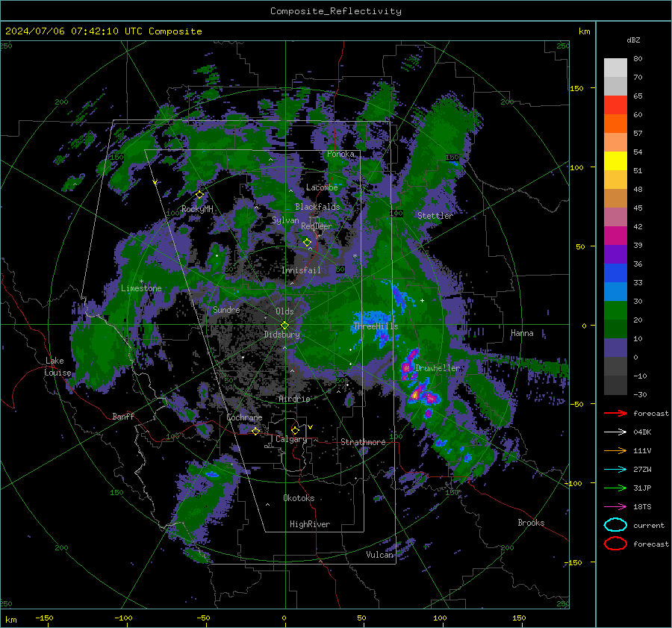Click the Composite_Reflectivity title
This screenshot has height=628, width=672.
coord(336,11)
